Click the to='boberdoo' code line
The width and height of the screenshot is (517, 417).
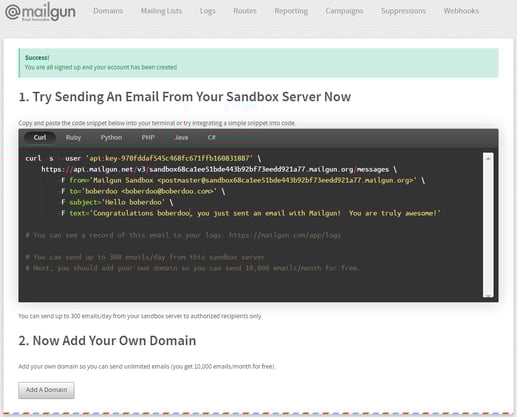tap(143, 191)
